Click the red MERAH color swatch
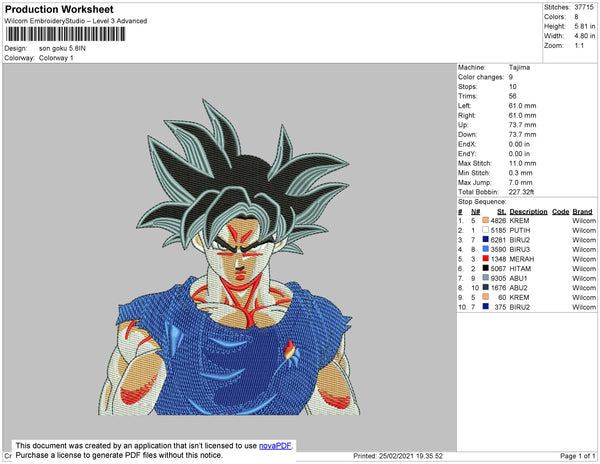600x464 pixels. click(x=486, y=259)
